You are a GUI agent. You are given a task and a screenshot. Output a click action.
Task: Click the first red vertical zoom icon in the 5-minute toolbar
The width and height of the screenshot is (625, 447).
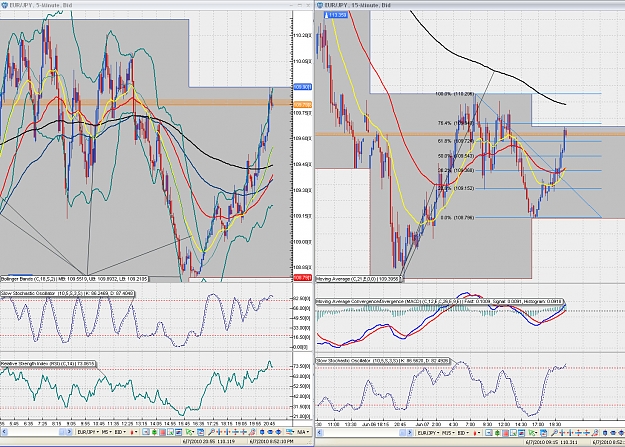(236, 432)
